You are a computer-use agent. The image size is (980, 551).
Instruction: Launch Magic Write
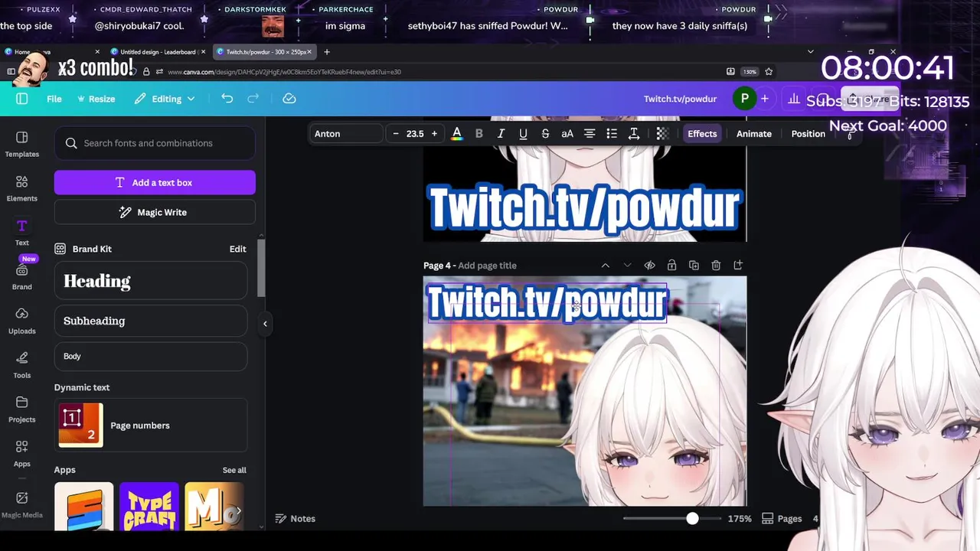(x=155, y=212)
